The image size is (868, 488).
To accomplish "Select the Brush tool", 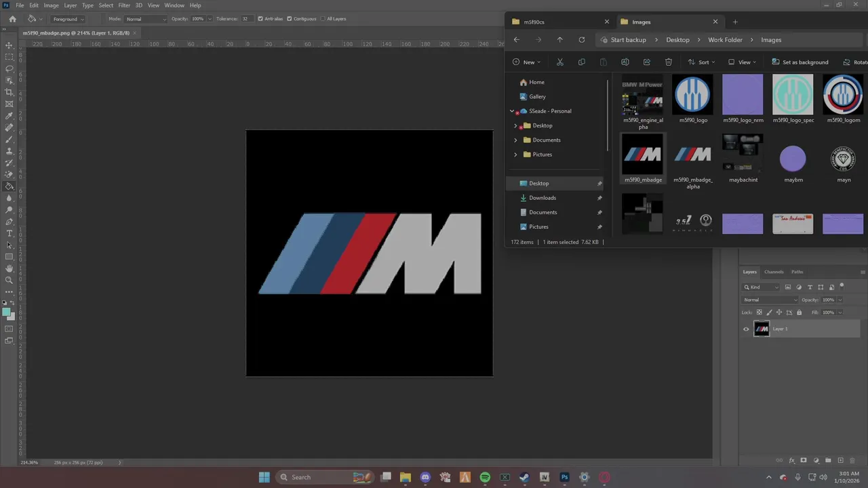I will coord(9,140).
